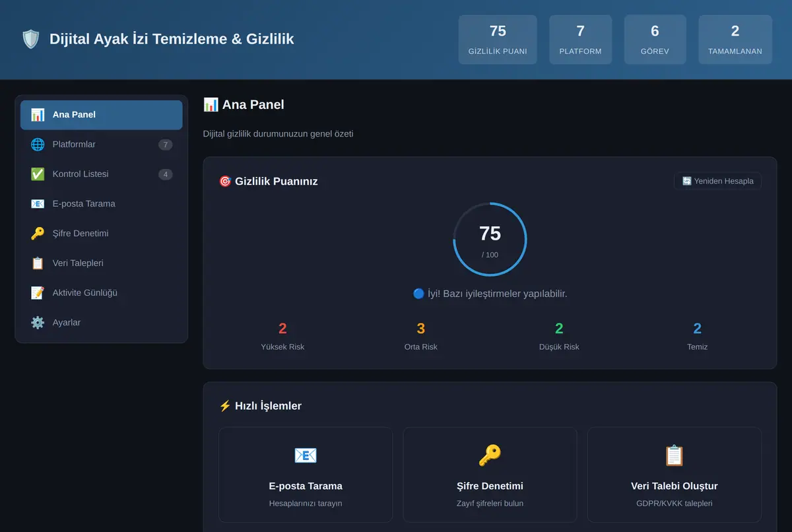Click the Kontrol Listesi badge showing 4
This screenshot has width=792, height=532.
(166, 174)
